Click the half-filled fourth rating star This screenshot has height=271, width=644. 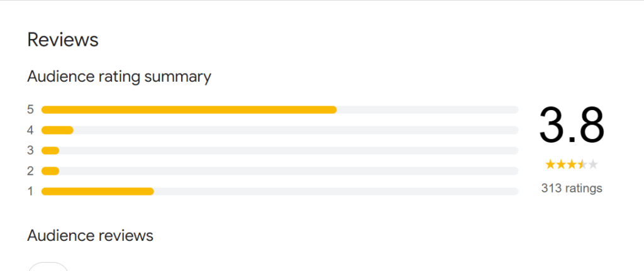(x=582, y=165)
